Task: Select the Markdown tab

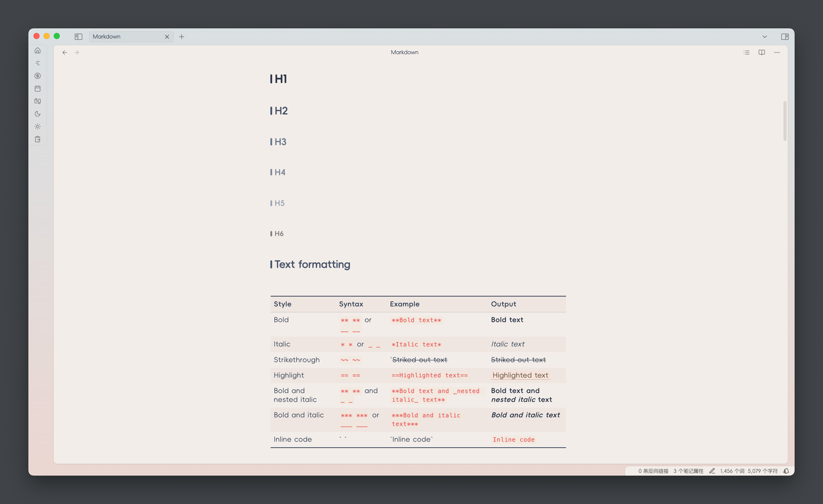Action: click(x=131, y=37)
